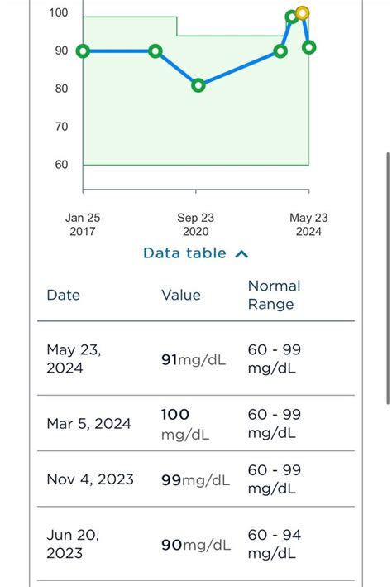Click the May 23 2024 axis label
This screenshot has width=392, height=587.
click(x=308, y=224)
